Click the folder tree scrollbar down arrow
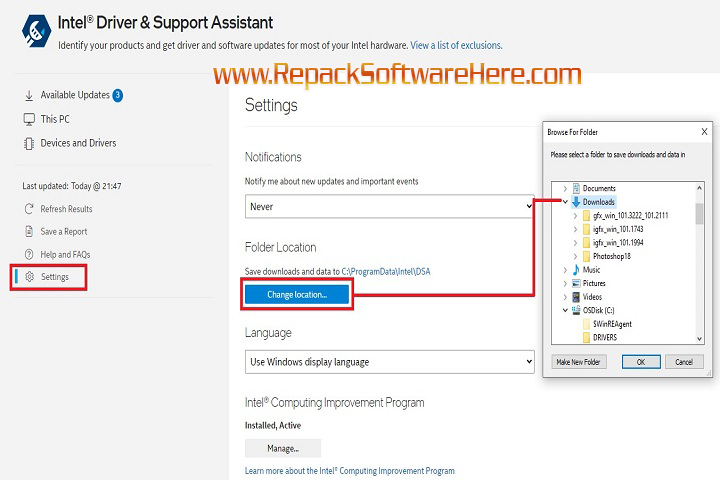This screenshot has width=720, height=480. point(699,339)
